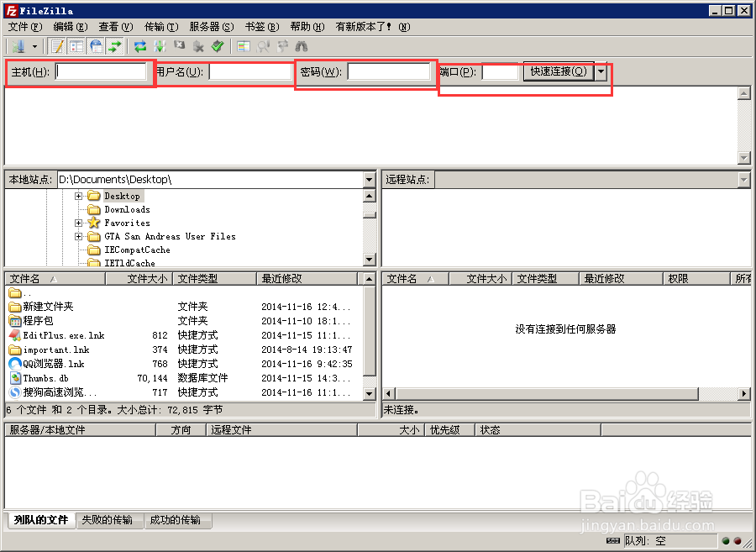Viewport: 756px width, 552px height.
Task: Open the 书签(B) menu
Action: tap(262, 27)
